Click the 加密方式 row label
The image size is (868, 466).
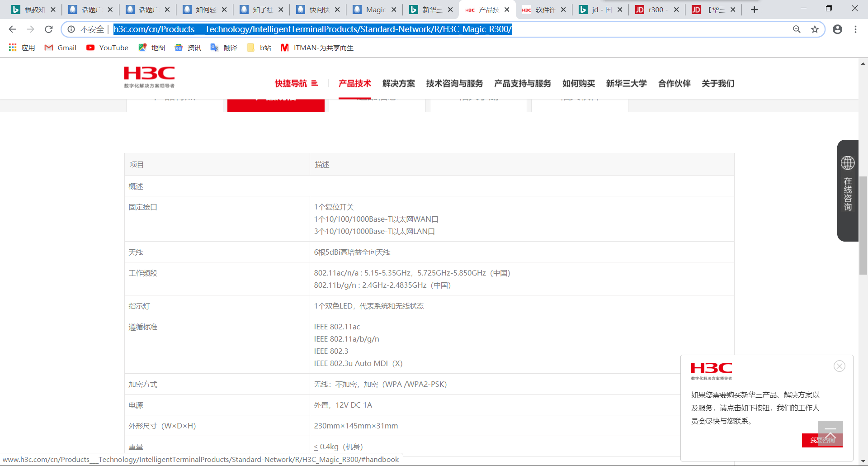pos(143,385)
